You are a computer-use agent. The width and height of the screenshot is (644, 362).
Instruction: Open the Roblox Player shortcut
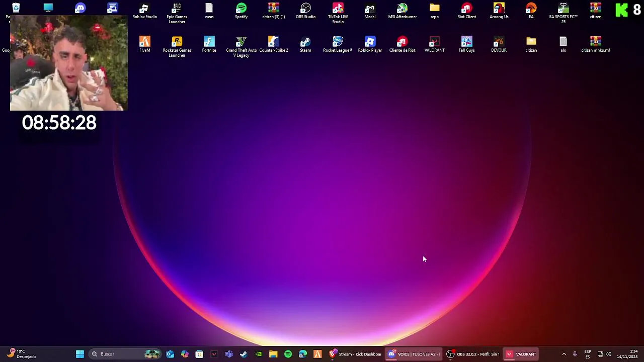point(370,45)
